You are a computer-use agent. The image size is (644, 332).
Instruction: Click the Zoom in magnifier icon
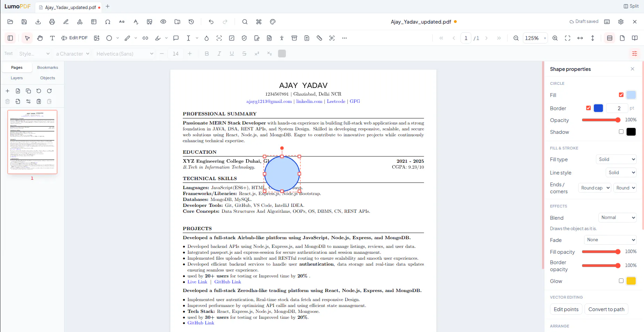(x=555, y=38)
